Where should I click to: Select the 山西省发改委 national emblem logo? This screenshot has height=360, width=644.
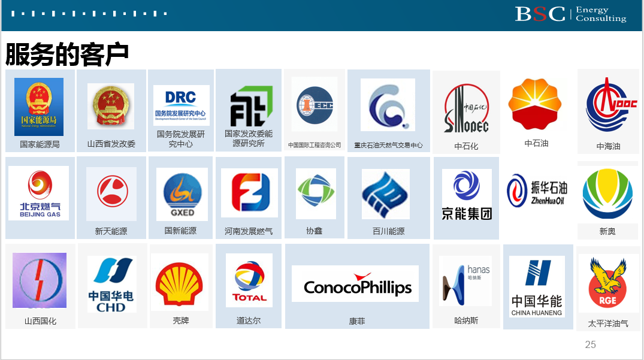pos(111,106)
